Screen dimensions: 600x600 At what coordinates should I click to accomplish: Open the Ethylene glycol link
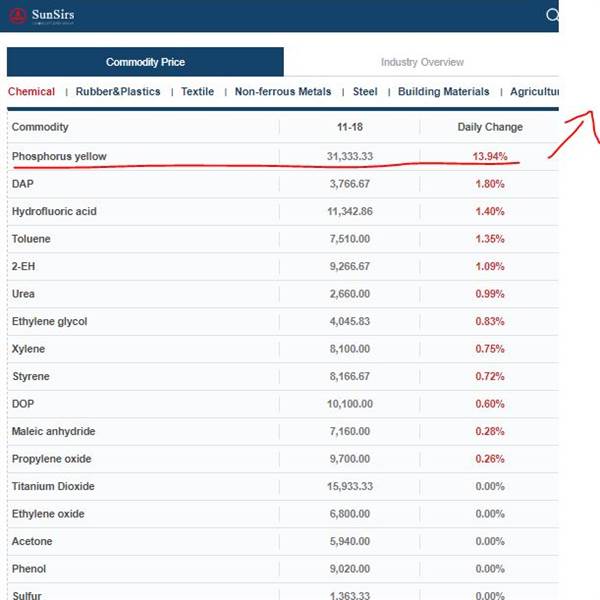pyautogui.click(x=49, y=321)
